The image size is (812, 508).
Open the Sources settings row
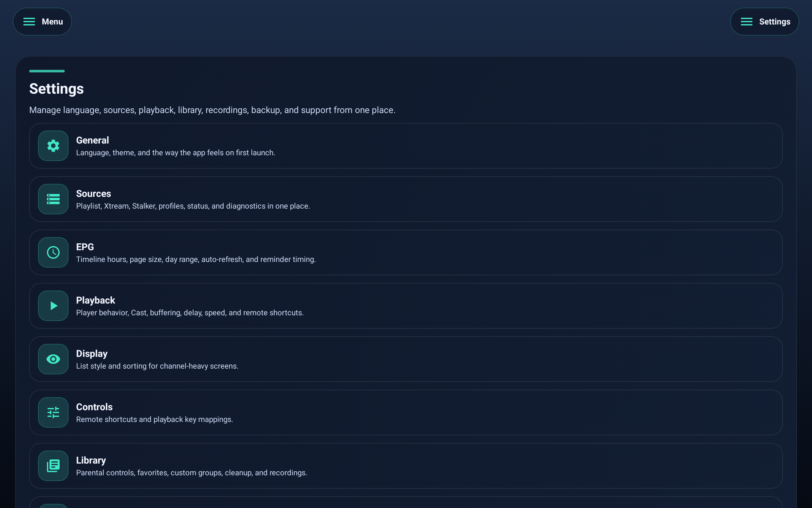tap(406, 199)
